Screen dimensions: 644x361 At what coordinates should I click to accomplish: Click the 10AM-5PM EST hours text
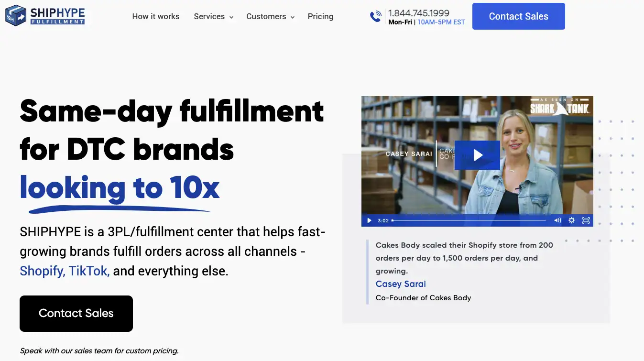(441, 22)
